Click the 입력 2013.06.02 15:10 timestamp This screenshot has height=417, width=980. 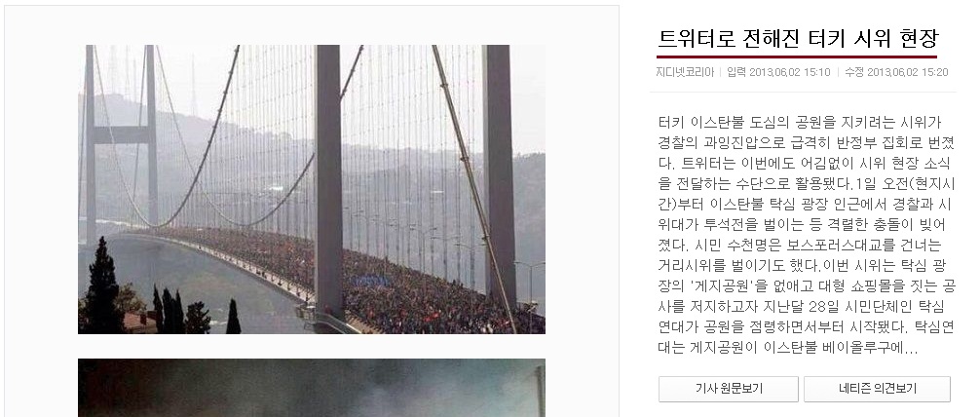pos(778,72)
